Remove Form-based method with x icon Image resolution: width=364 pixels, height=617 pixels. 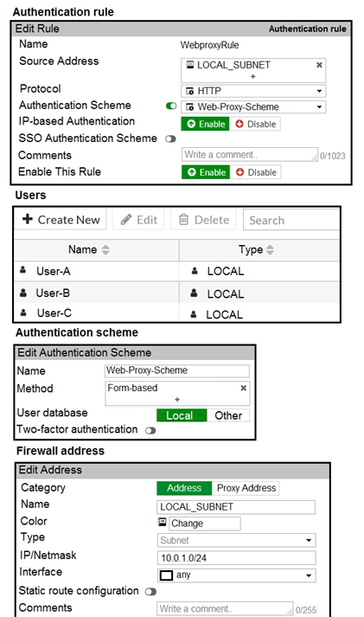pyautogui.click(x=243, y=388)
